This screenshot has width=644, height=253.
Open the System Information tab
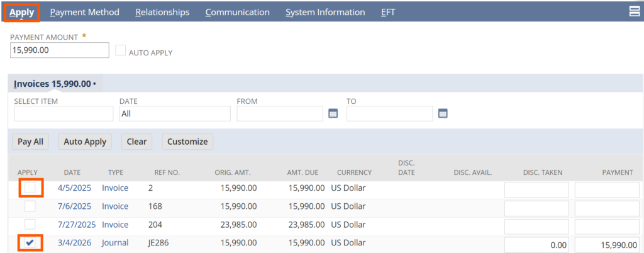325,13
